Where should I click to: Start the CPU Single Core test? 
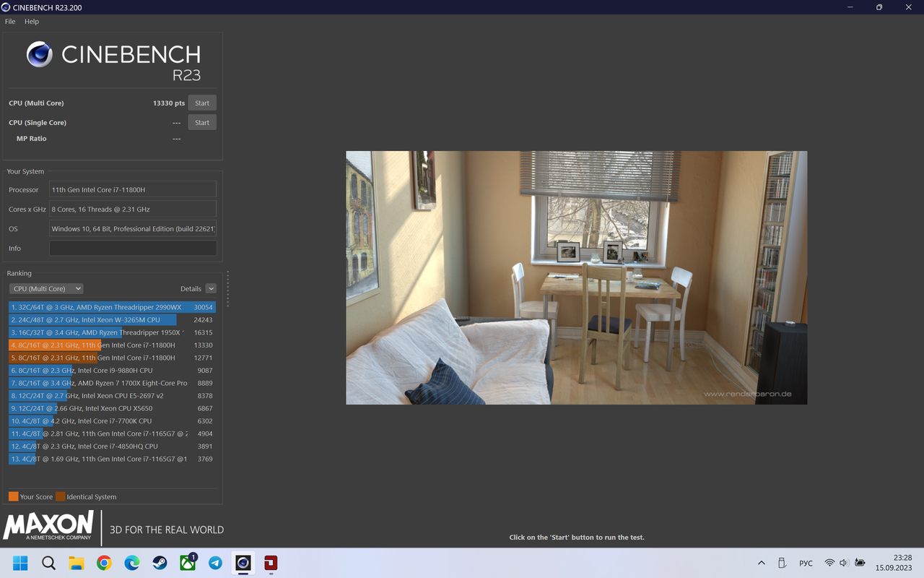tap(202, 123)
